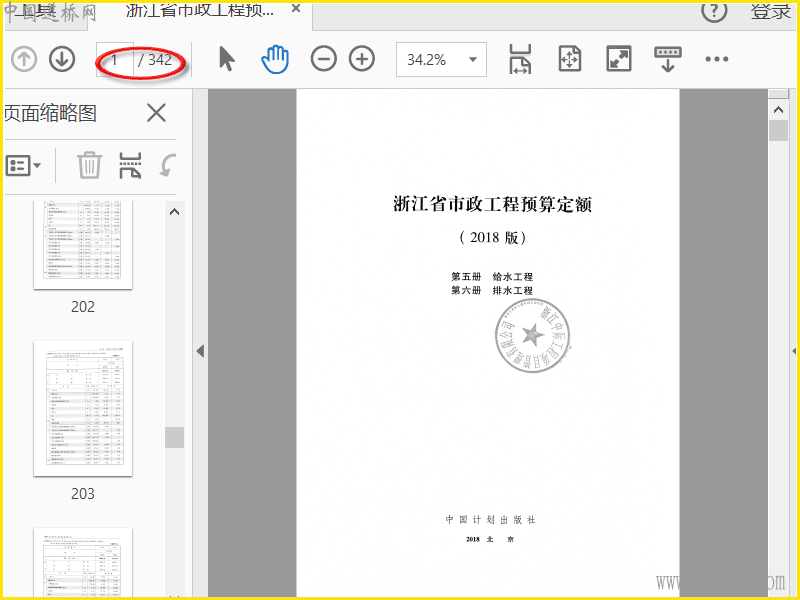Open the thumbnail options dropdown menu
The width and height of the screenshot is (800, 600).
click(x=23, y=166)
